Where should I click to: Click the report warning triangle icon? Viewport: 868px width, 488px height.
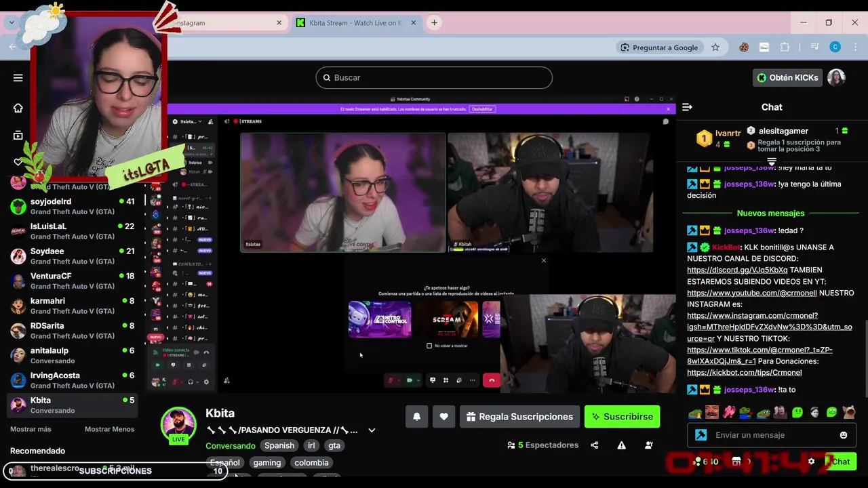pyautogui.click(x=621, y=445)
